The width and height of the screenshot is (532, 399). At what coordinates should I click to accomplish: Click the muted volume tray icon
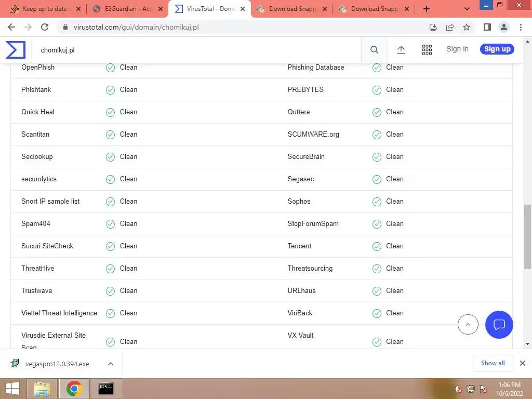(x=458, y=389)
